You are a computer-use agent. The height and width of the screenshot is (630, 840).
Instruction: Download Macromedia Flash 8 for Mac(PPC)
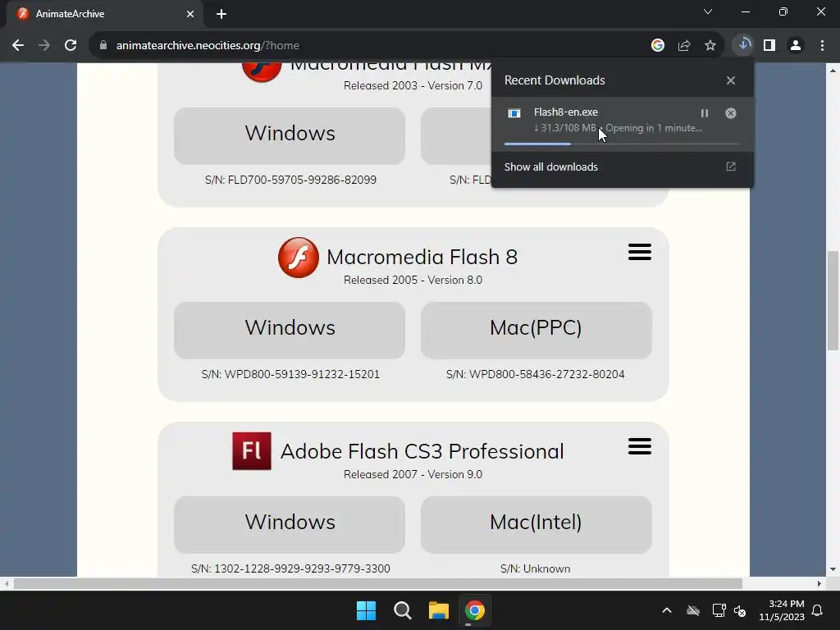tap(536, 330)
